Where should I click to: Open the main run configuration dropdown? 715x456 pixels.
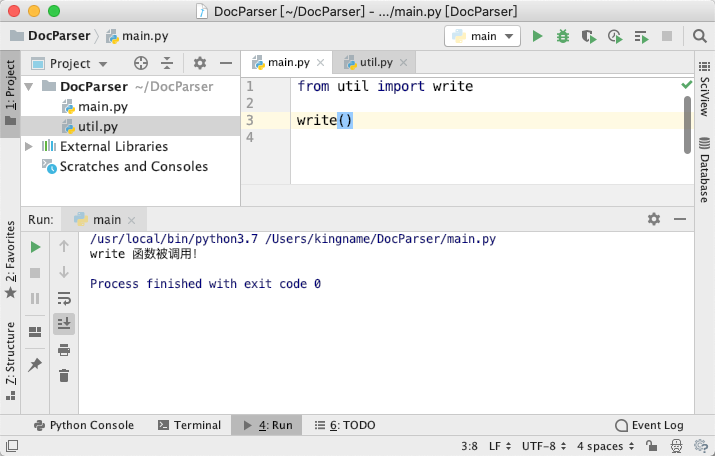coord(482,36)
